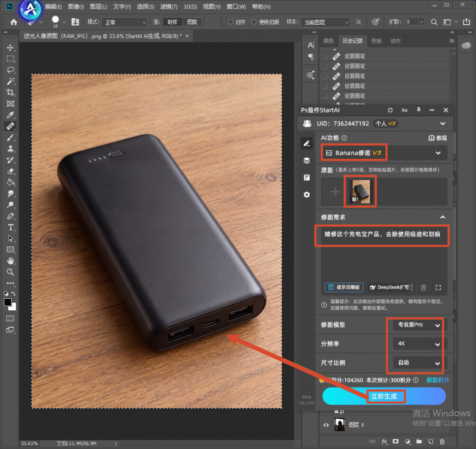The height and width of the screenshot is (449, 476).
Task: Select the Crop tool
Action: 10,92
